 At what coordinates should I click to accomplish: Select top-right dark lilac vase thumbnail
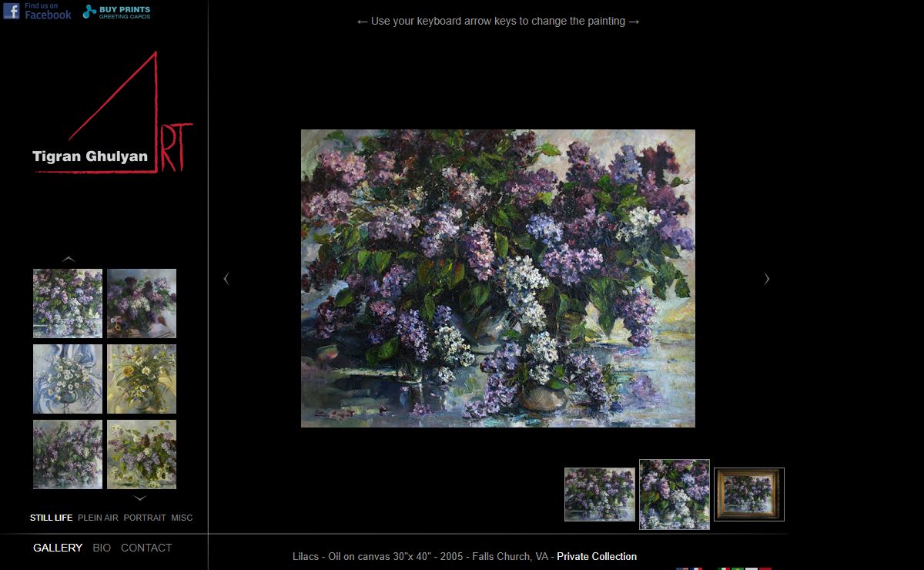point(142,303)
